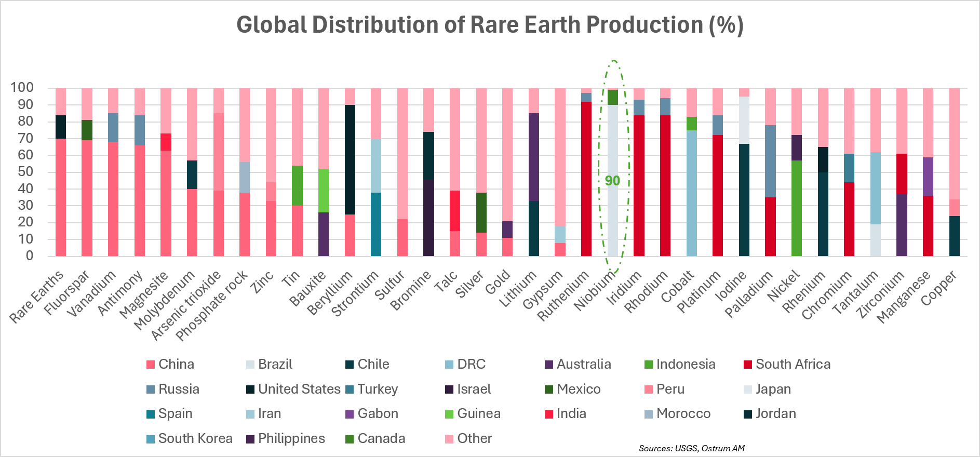This screenshot has height=457, width=980.
Task: Select the Australia legend color swatch
Action: point(549,365)
